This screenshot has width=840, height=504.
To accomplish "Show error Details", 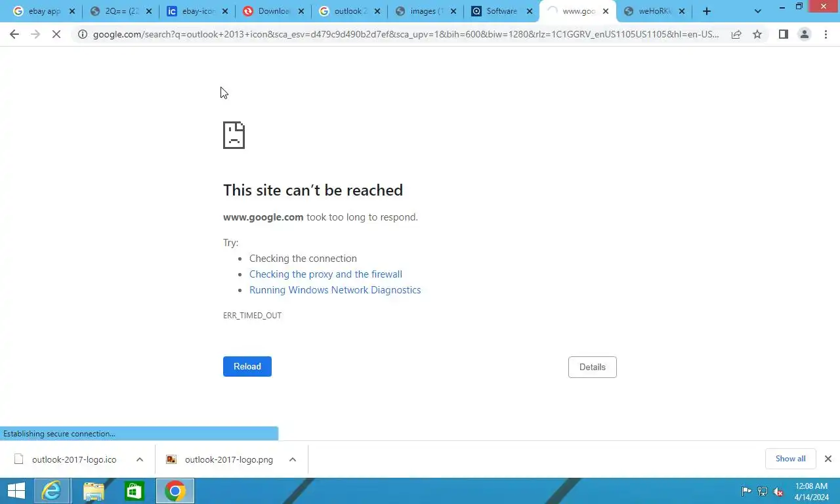I will 592,367.
